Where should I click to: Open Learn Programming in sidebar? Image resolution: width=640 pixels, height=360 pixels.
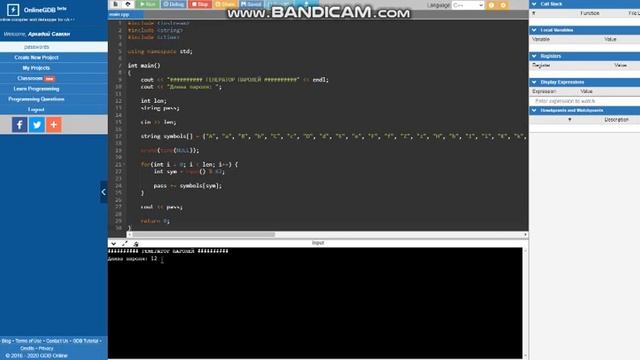click(x=36, y=89)
